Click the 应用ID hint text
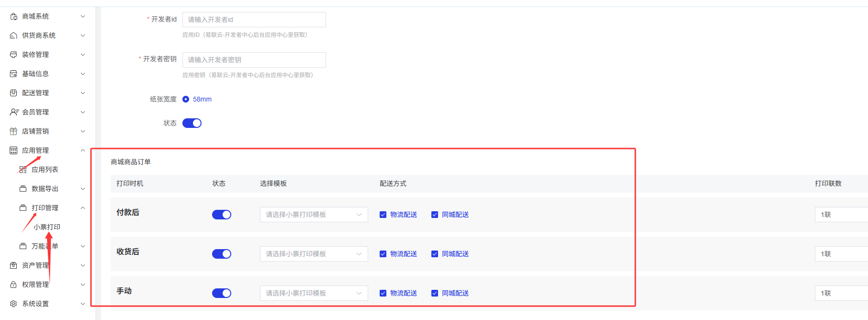Screen dimensions: 868x320 point(245,35)
